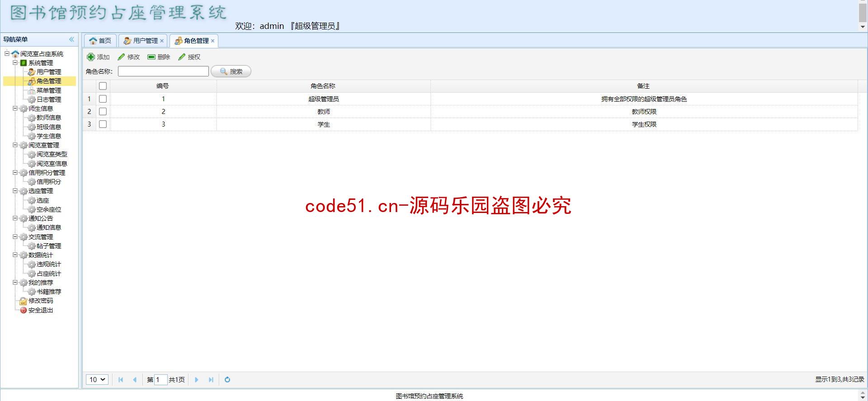This screenshot has height=401, width=868.
Task: Collapse the 我的推荐 tree node
Action: click(15, 283)
